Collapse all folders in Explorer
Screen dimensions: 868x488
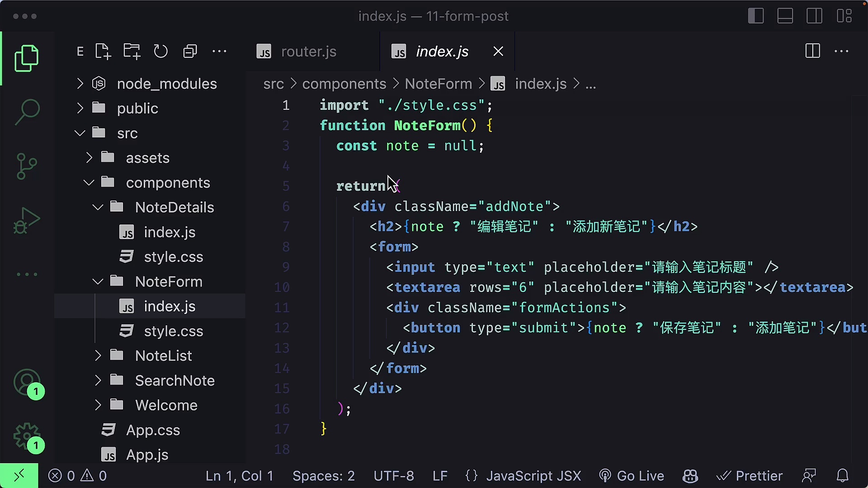pyautogui.click(x=190, y=52)
